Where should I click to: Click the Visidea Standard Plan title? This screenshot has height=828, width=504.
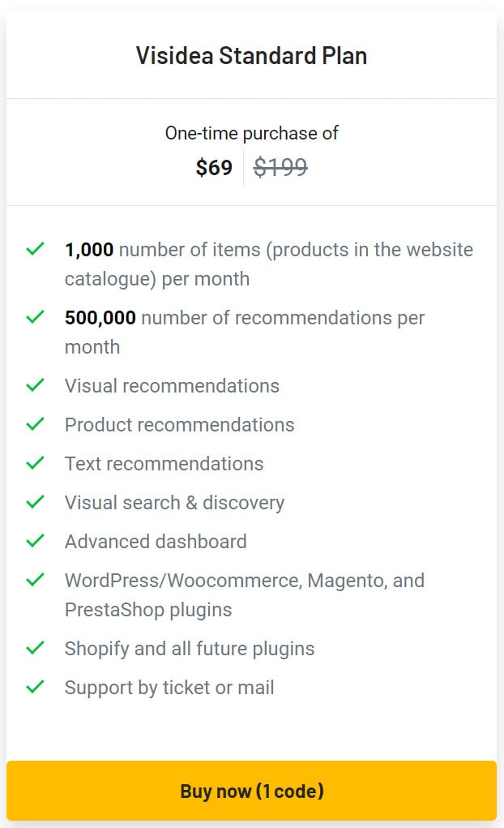(252, 56)
